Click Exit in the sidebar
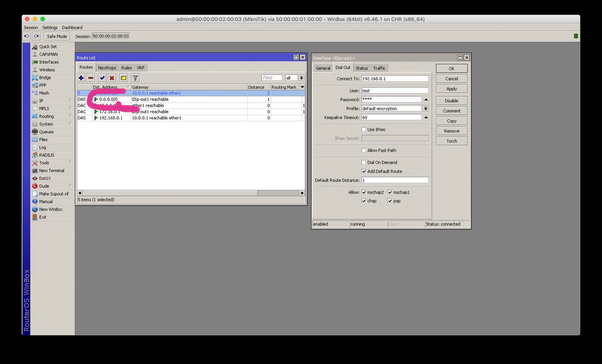 (x=43, y=217)
